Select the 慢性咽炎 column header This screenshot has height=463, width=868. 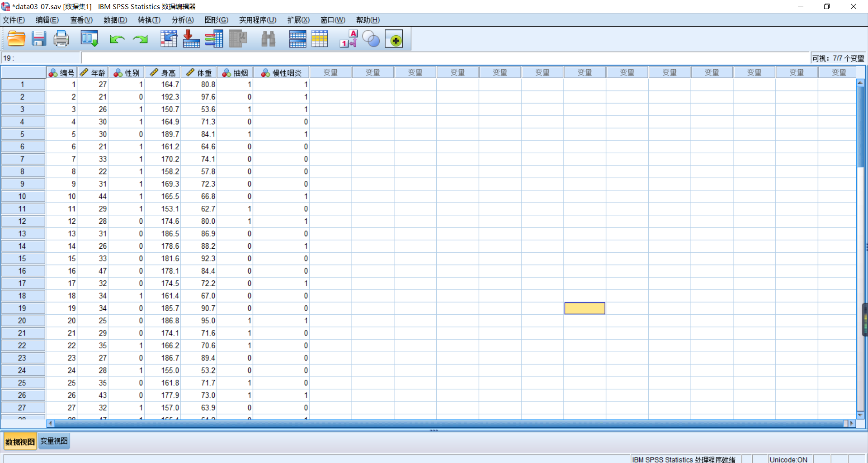pyautogui.click(x=281, y=73)
